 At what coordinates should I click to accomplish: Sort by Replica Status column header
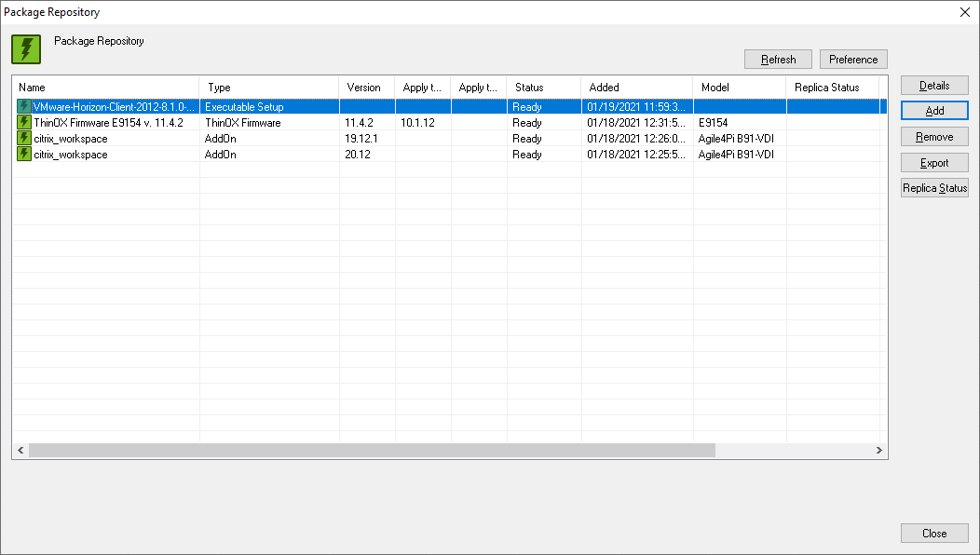pos(833,88)
